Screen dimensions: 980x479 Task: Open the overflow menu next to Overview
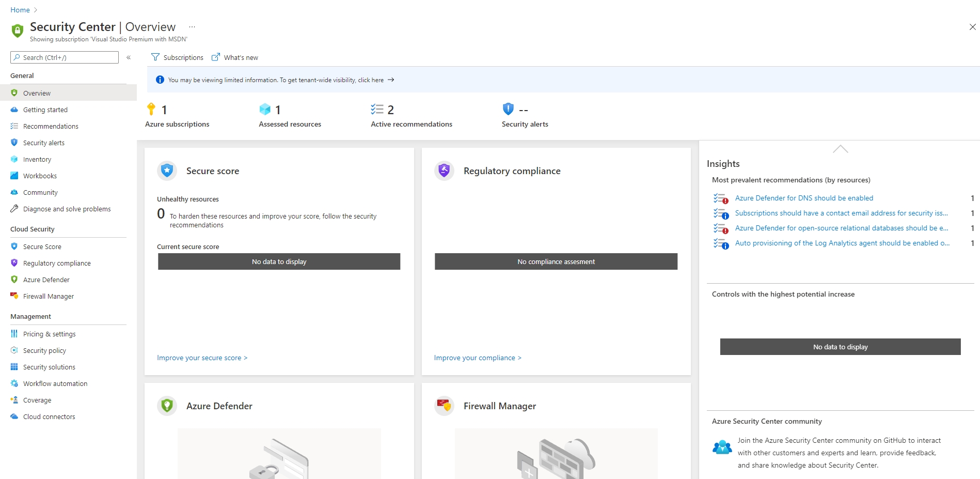(x=192, y=26)
